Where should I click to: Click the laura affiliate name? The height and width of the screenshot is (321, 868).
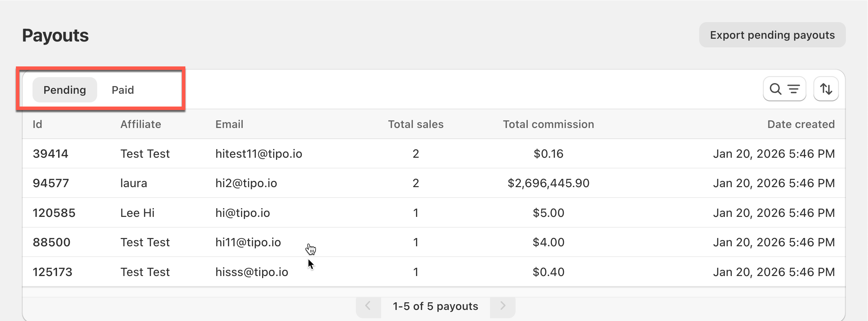(x=133, y=183)
